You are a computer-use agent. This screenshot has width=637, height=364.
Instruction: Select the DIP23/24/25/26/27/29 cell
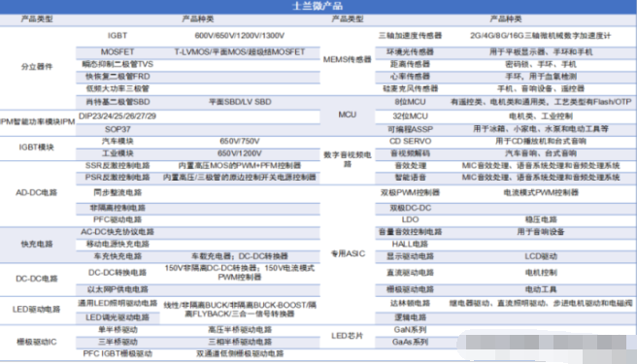coord(117,116)
